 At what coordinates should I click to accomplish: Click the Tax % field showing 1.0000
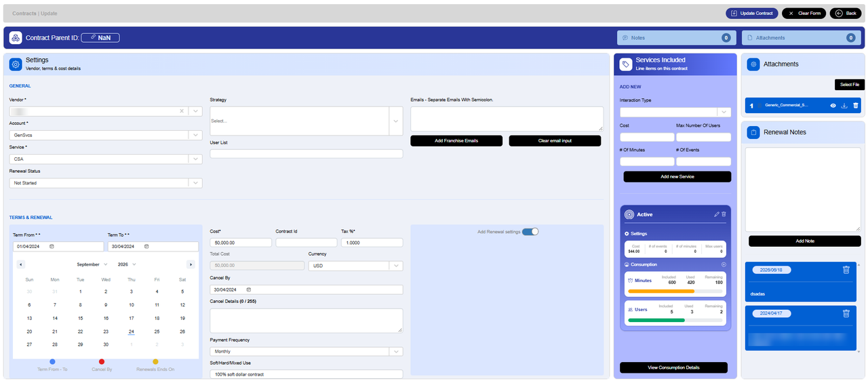[372, 243]
